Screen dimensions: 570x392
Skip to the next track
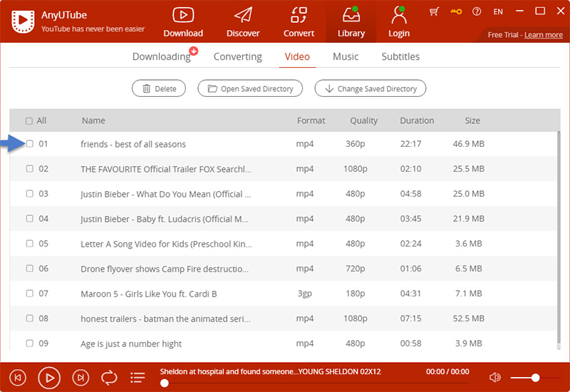point(81,378)
